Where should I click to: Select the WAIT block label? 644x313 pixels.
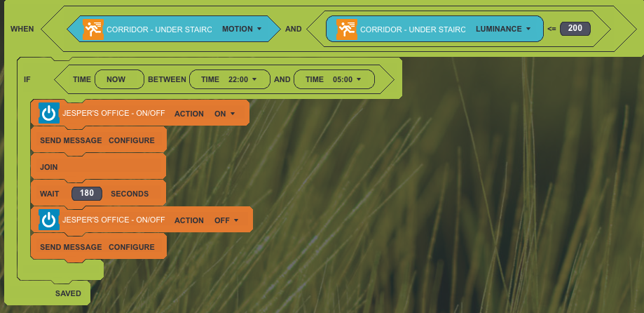(x=49, y=193)
